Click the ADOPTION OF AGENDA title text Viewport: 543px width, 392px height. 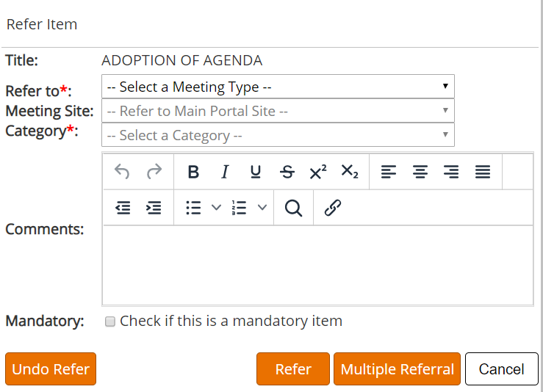pos(181,60)
